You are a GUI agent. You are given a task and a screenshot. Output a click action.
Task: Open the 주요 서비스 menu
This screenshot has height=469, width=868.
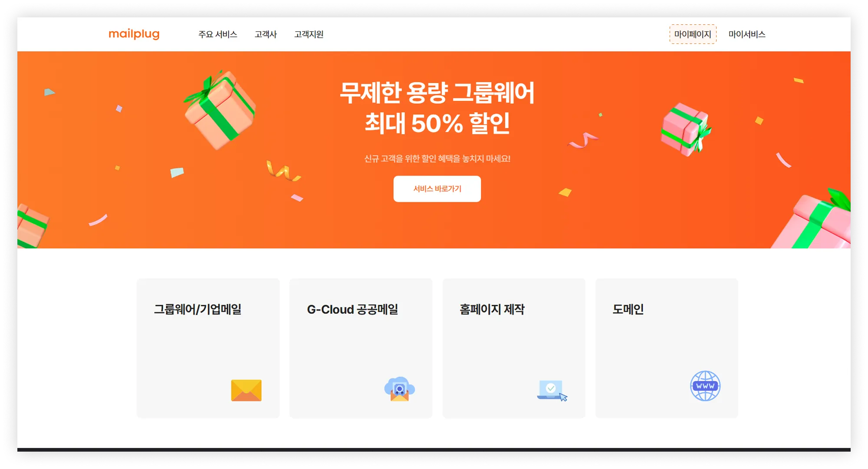click(x=218, y=34)
